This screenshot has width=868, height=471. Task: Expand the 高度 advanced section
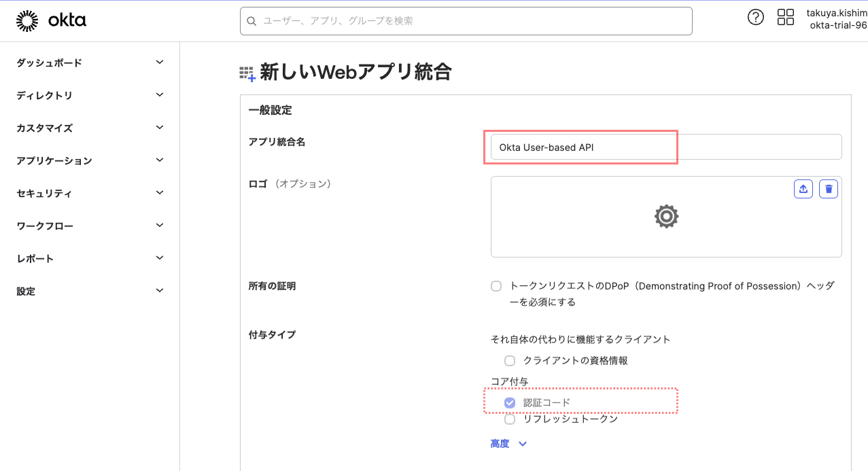click(508, 444)
